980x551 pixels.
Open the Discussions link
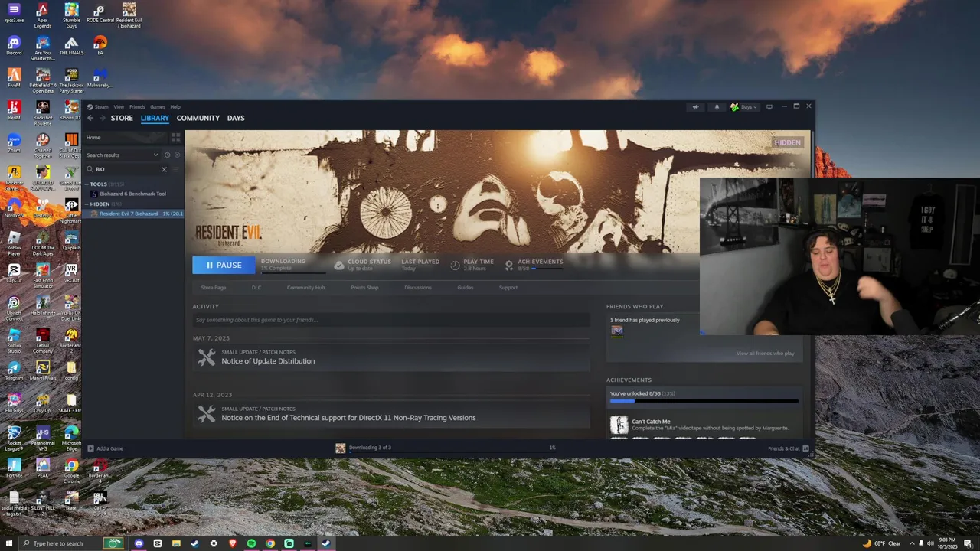pos(418,288)
